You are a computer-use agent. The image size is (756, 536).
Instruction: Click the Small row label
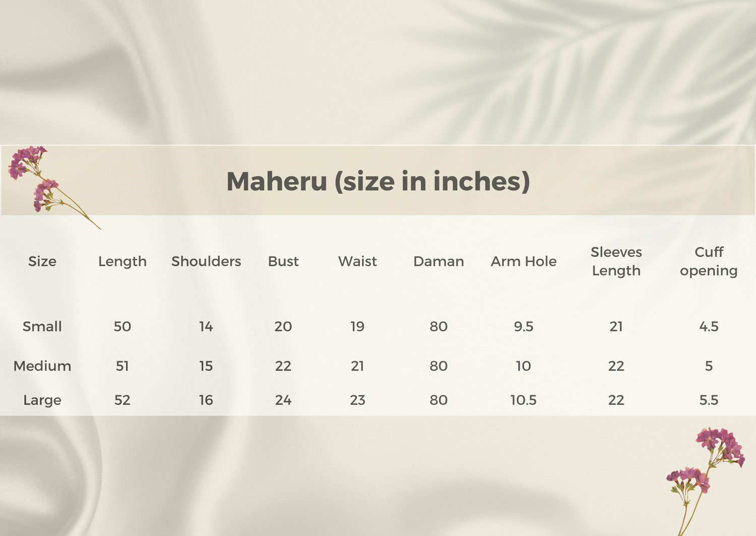(42, 326)
